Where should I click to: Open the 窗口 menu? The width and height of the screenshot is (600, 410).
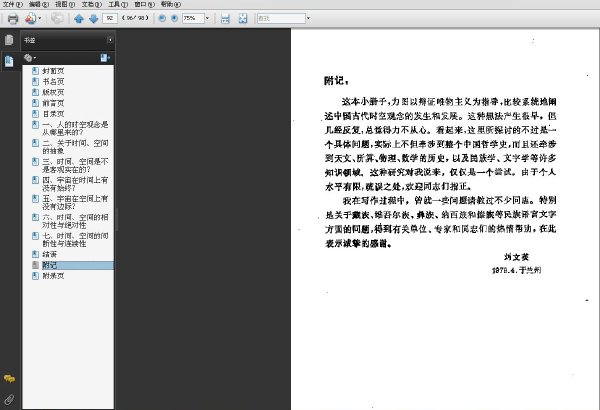(144, 4)
